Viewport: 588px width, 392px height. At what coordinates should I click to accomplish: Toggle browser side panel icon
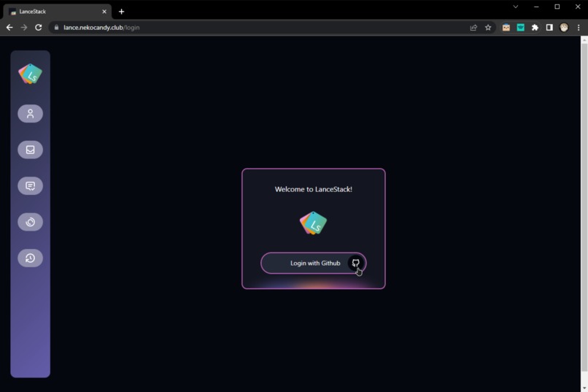coord(549,28)
